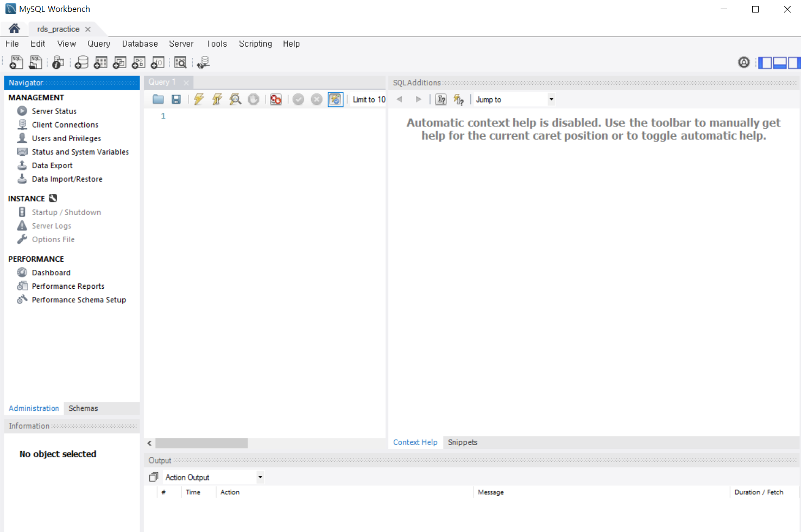Create a new stored procedure icon

click(x=138, y=63)
